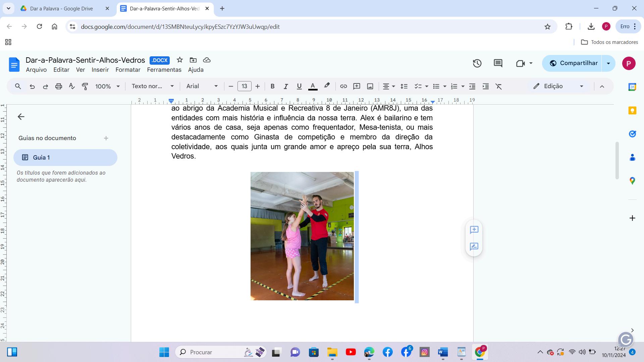
Task: Toggle underline formatting
Action: pos(299,86)
